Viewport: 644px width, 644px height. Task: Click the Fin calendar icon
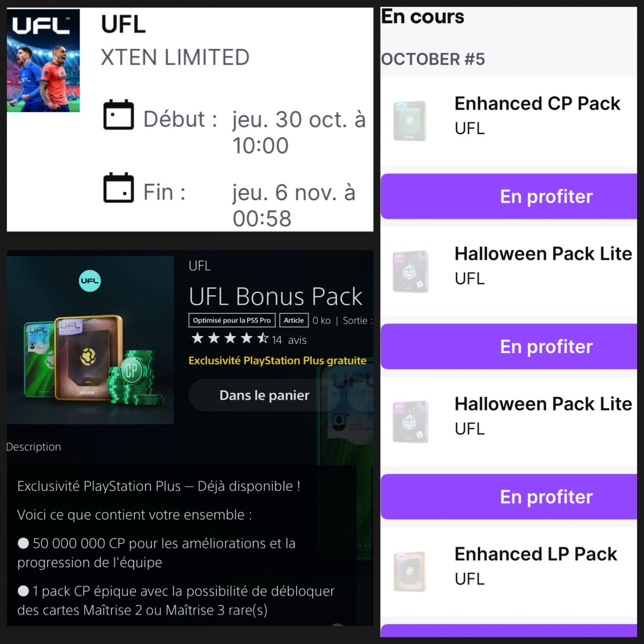(118, 188)
